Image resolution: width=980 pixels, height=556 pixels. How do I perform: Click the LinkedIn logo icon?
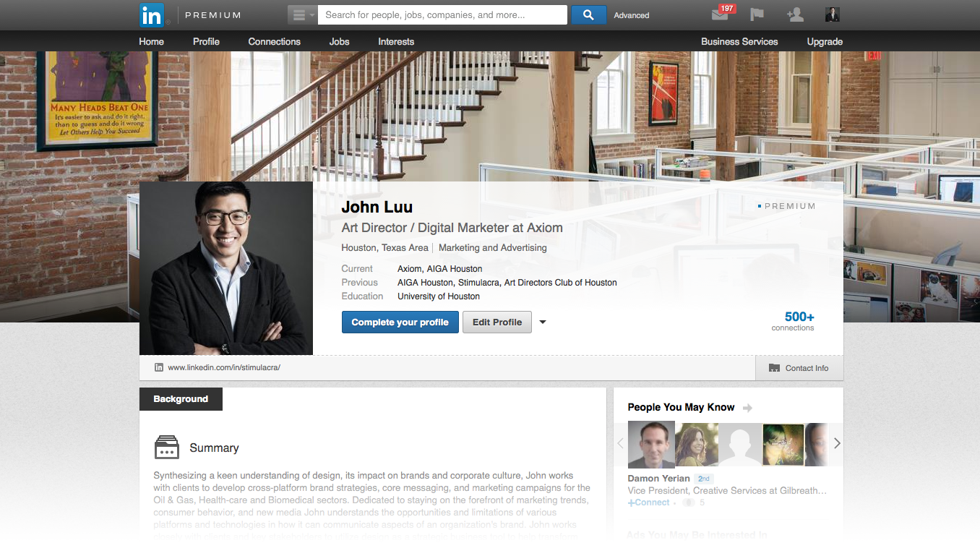point(152,14)
